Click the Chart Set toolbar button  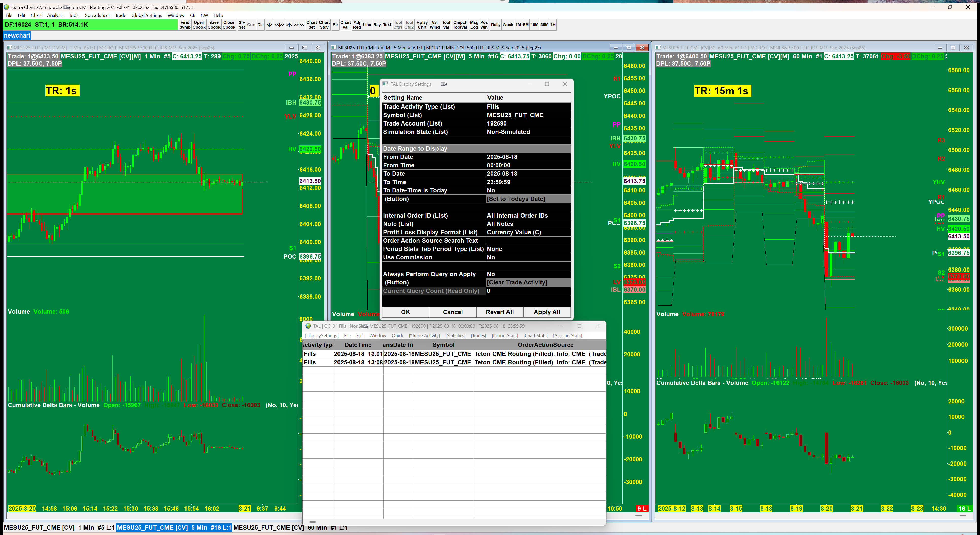point(312,25)
